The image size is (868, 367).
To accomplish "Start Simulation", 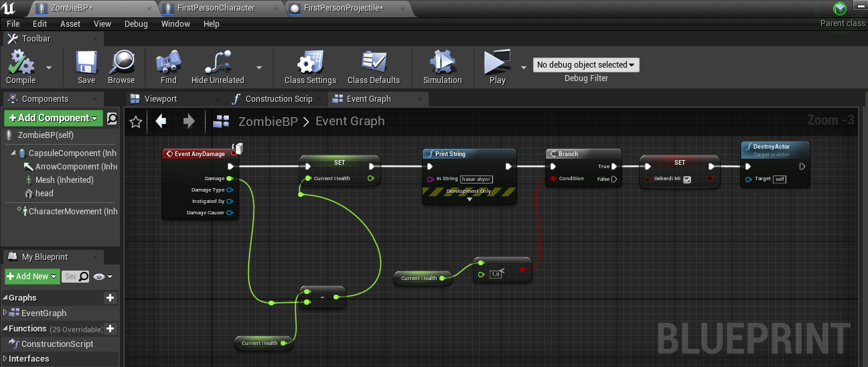I will coord(443,68).
